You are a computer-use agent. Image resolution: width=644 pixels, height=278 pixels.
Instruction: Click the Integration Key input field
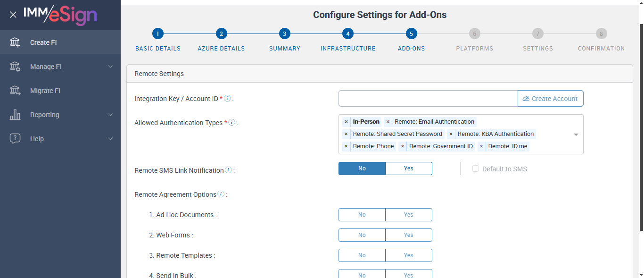tap(428, 99)
